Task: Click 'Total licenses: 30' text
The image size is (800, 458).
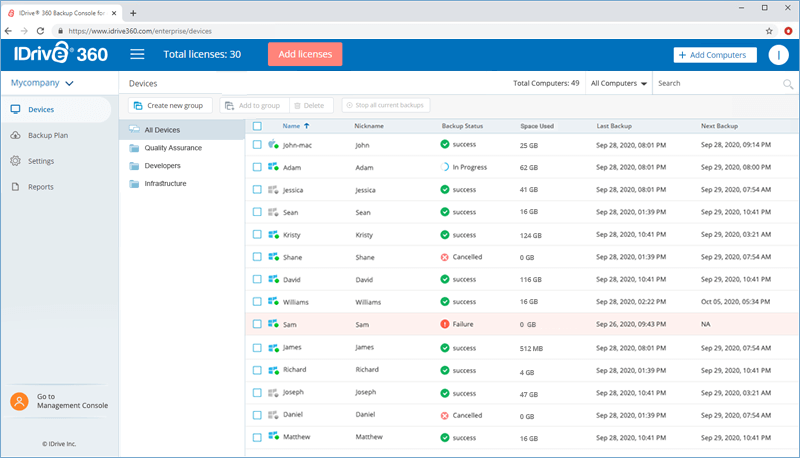Action: pyautogui.click(x=202, y=54)
